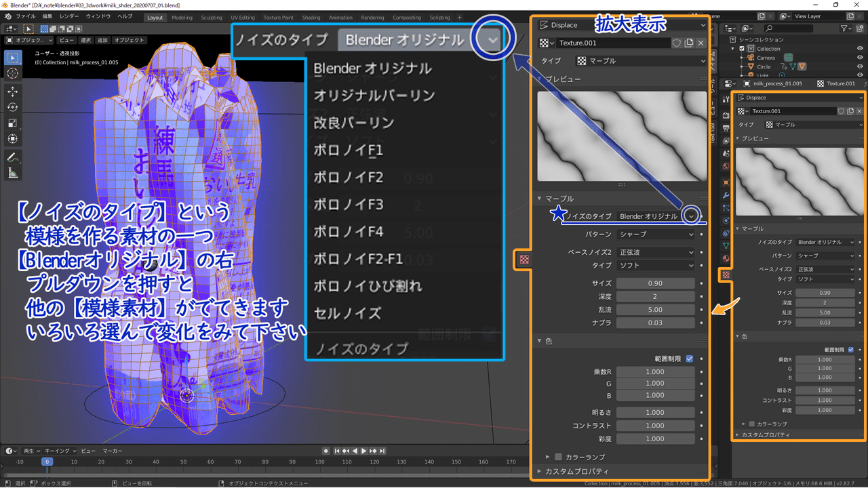
Task: Open タイプ マーブル dropdown in right Properties panel
Action: pos(814,125)
